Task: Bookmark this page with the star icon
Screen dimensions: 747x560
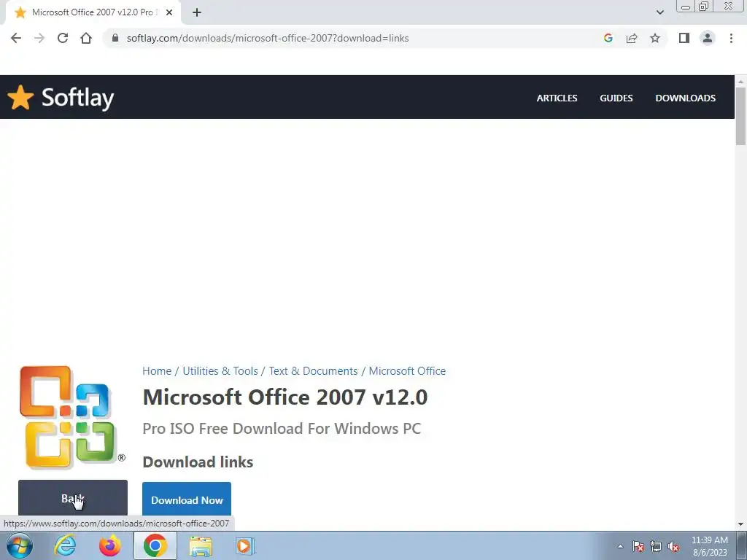Action: coord(655,38)
